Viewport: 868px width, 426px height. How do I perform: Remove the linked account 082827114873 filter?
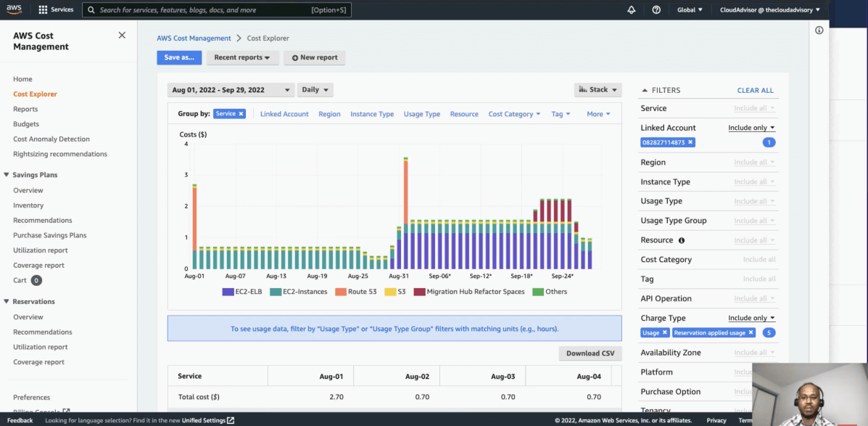click(x=690, y=143)
